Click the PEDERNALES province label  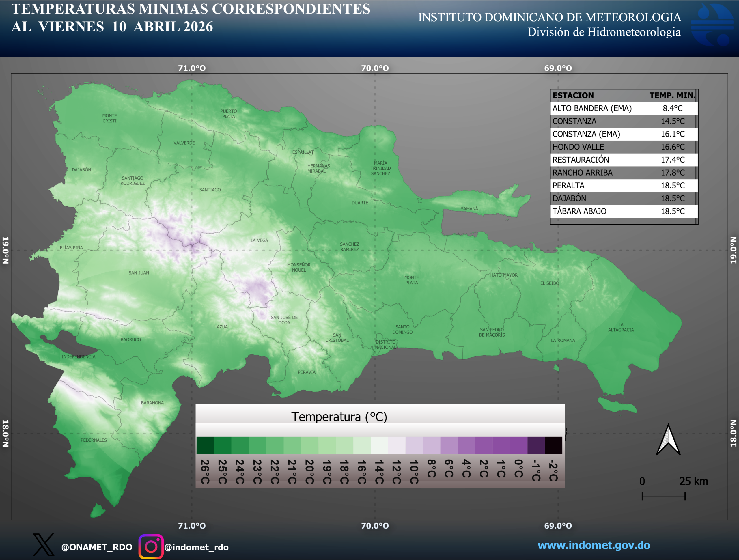pyautogui.click(x=94, y=440)
